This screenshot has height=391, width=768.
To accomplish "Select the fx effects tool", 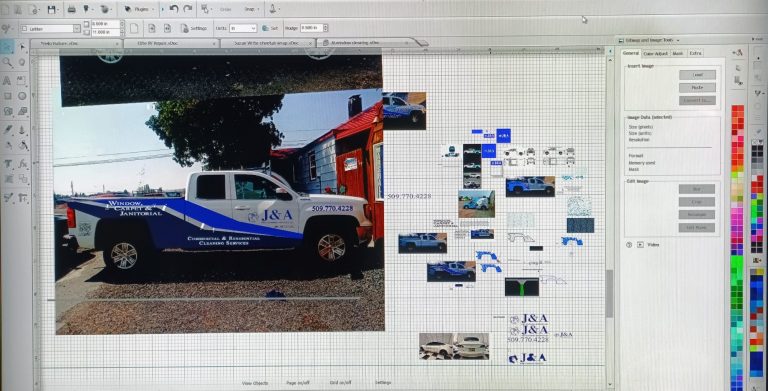I will coord(23,164).
